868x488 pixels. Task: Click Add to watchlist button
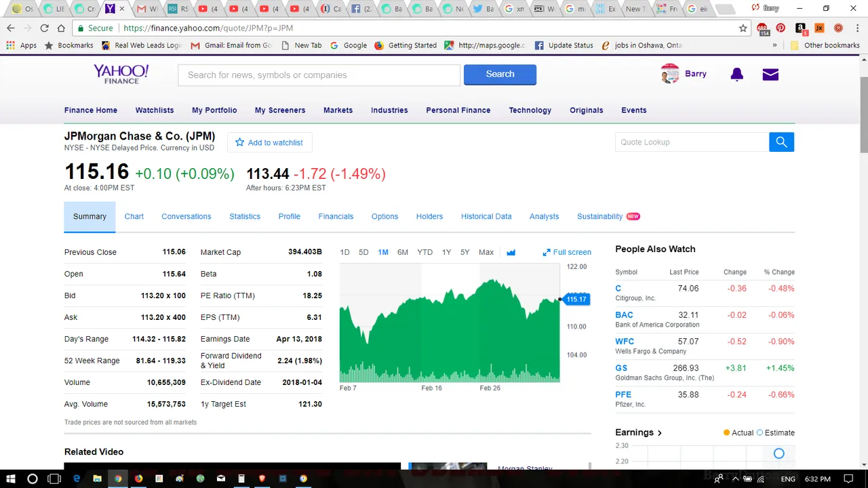pos(269,142)
